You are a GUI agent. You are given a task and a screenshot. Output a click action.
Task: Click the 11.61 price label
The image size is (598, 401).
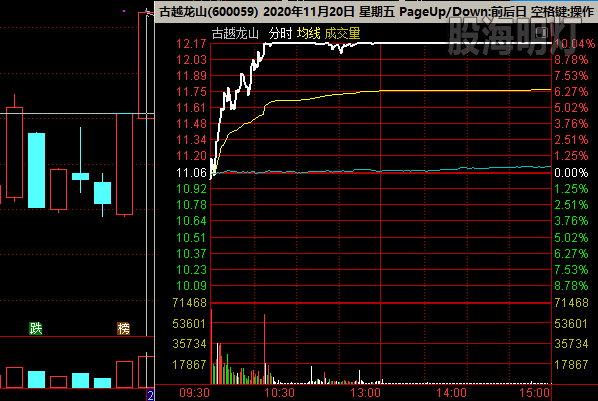191,108
